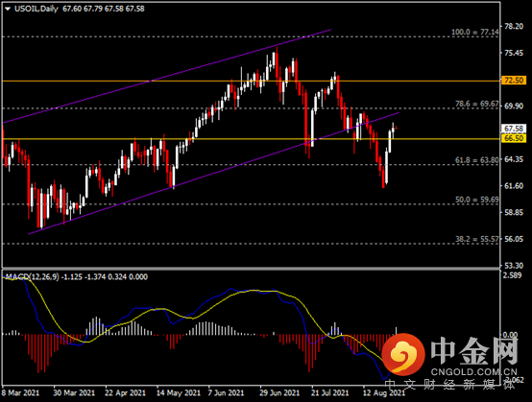Click the MACD(12,26,9) indicator label
The width and height of the screenshot is (532, 402).
(33, 277)
